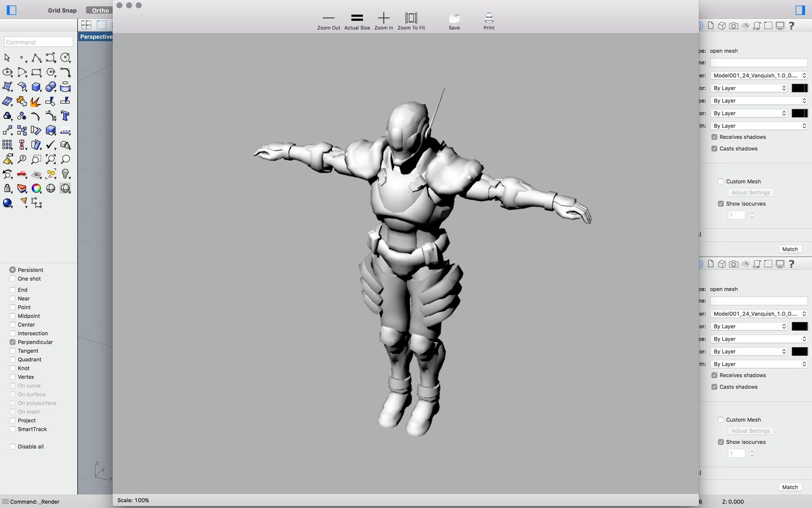The height and width of the screenshot is (508, 812).
Task: Click camera icon in upper properties panel
Action: (x=733, y=26)
